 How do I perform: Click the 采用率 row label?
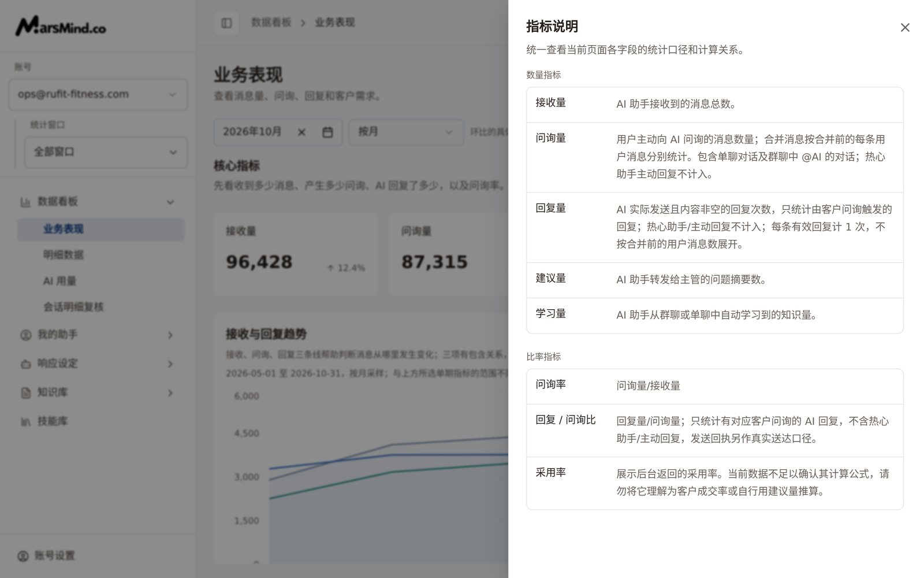click(551, 472)
